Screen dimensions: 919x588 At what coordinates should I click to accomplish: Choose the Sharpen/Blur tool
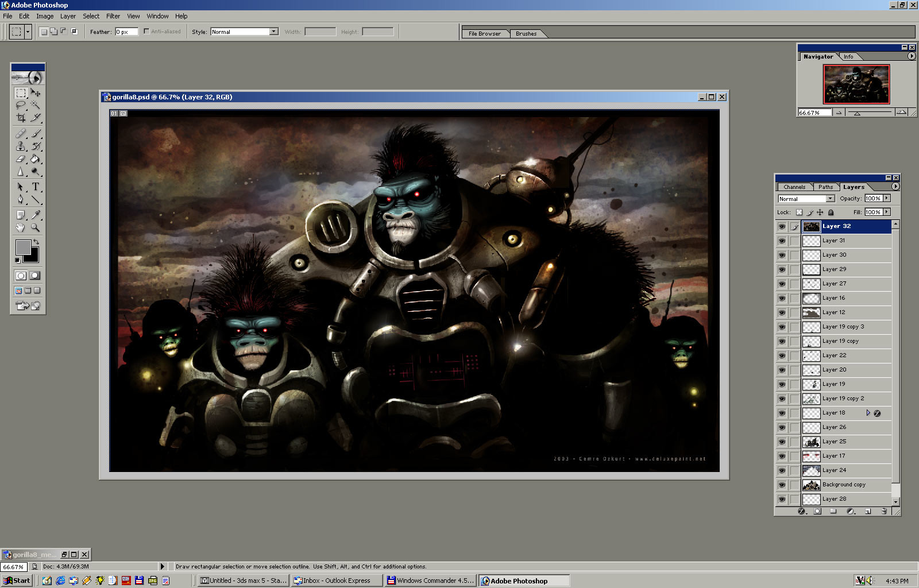(x=21, y=172)
